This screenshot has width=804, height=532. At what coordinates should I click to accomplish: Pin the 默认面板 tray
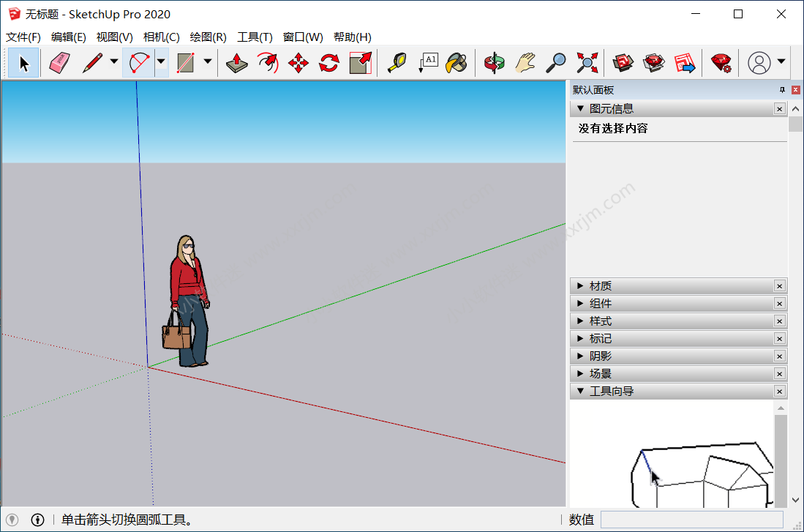[782, 90]
